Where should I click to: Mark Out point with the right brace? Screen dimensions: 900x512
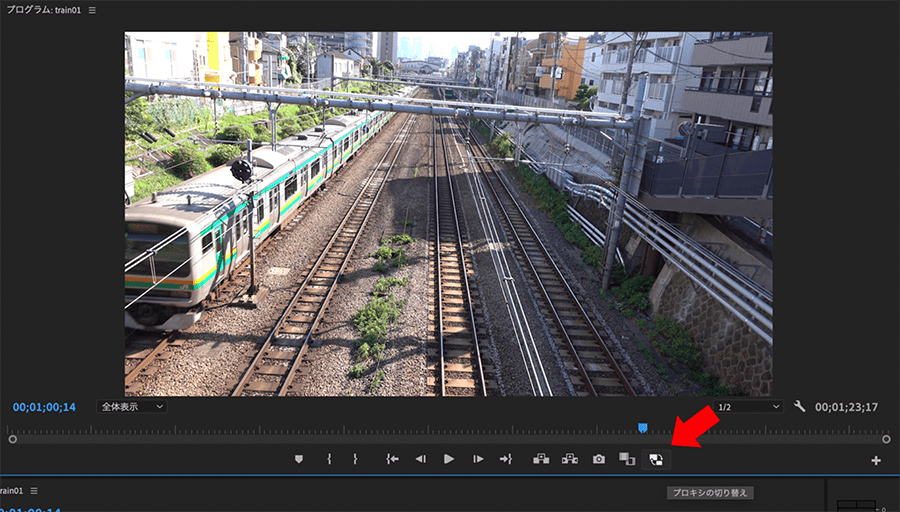pos(355,459)
